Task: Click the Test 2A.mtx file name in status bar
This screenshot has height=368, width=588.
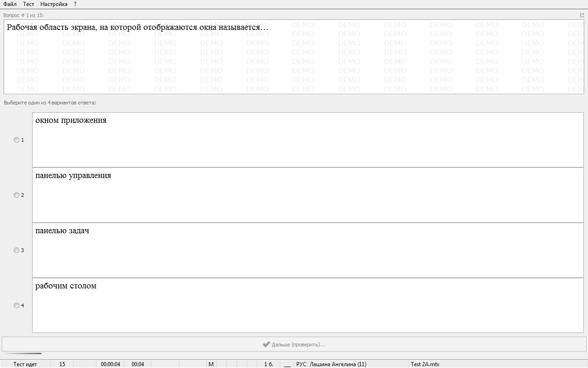Action: tap(425, 364)
